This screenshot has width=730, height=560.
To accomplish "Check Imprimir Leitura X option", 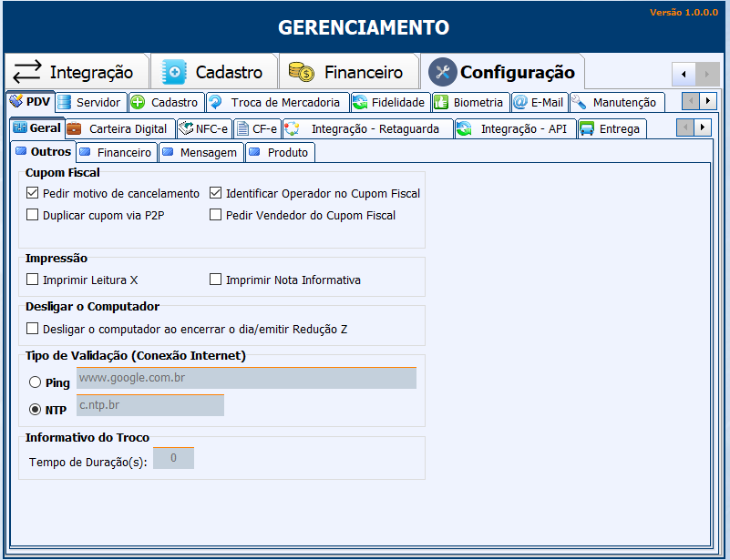I will 33,280.
